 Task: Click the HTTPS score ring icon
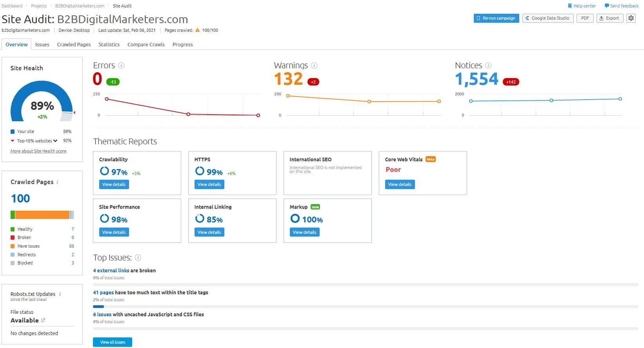[x=200, y=171]
